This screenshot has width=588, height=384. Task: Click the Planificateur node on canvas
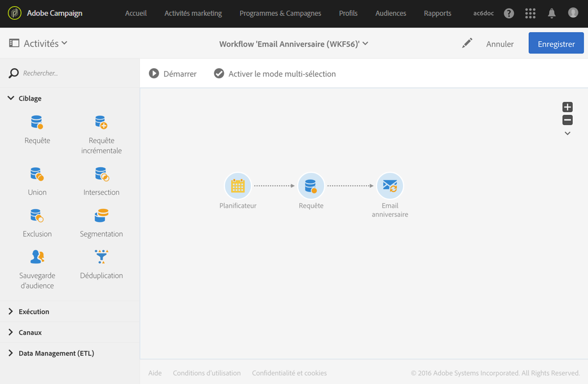[238, 186]
